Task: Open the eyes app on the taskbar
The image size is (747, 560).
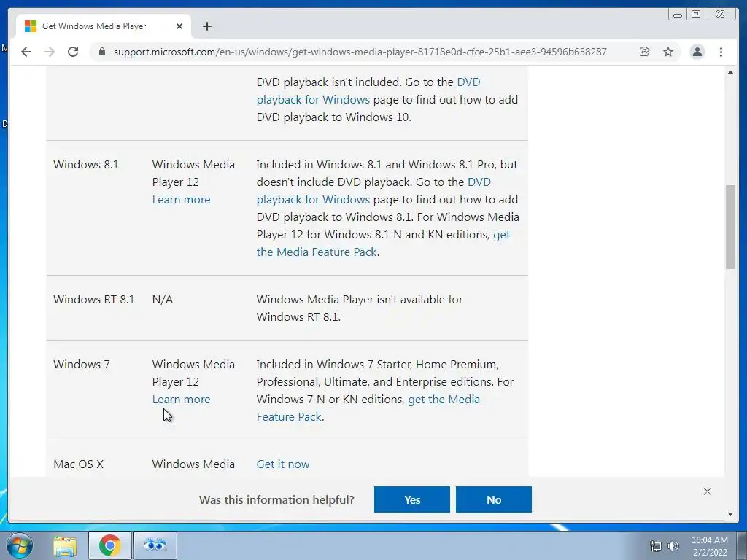Action: point(155,545)
